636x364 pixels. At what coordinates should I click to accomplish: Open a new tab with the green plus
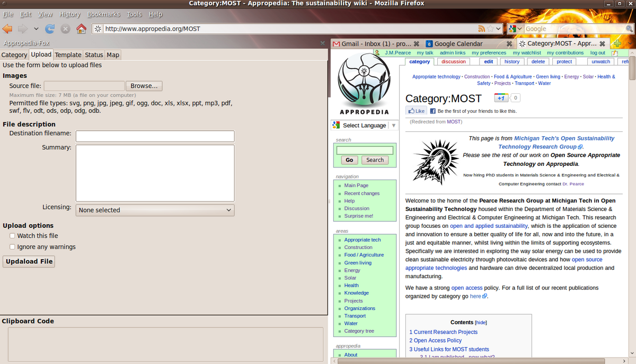pos(616,43)
